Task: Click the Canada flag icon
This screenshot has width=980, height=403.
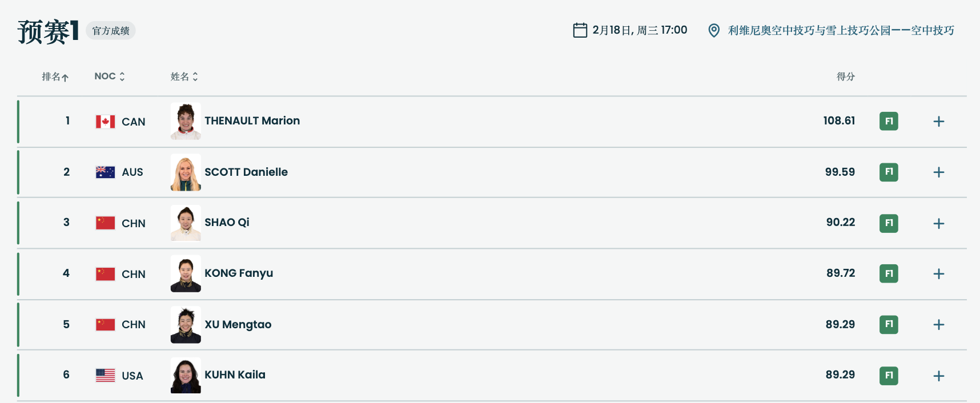Action: point(105,122)
